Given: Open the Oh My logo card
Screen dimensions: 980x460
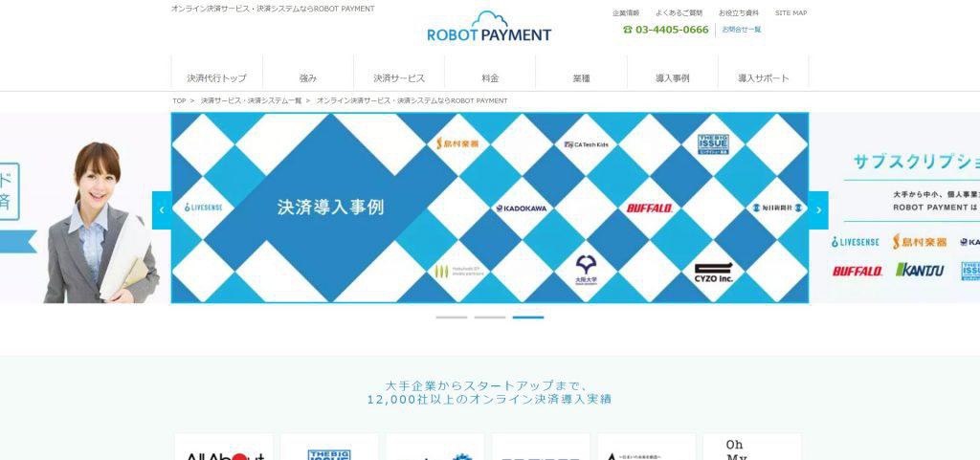Looking at the screenshot, I should tap(752, 447).
